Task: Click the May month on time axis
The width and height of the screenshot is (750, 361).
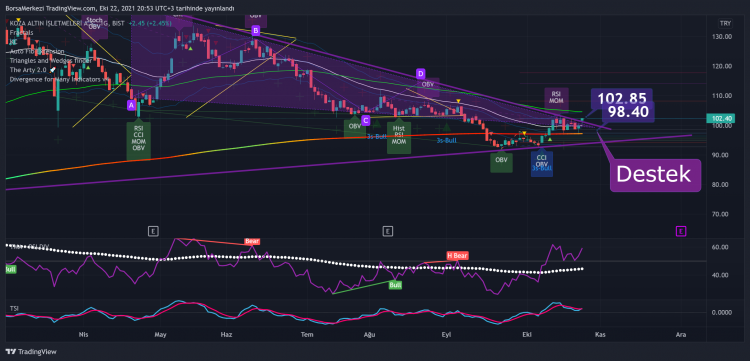Action: 160,335
